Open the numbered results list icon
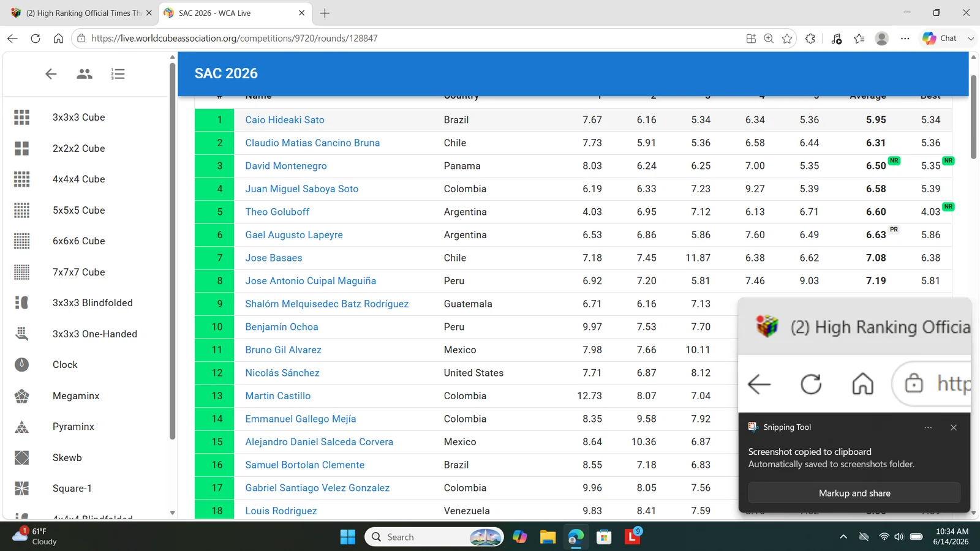The width and height of the screenshot is (980, 551). [x=118, y=74]
